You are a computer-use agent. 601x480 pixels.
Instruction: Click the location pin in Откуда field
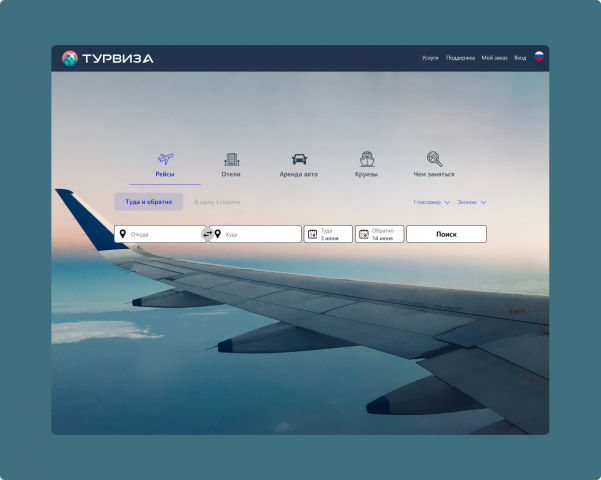pyautogui.click(x=123, y=234)
